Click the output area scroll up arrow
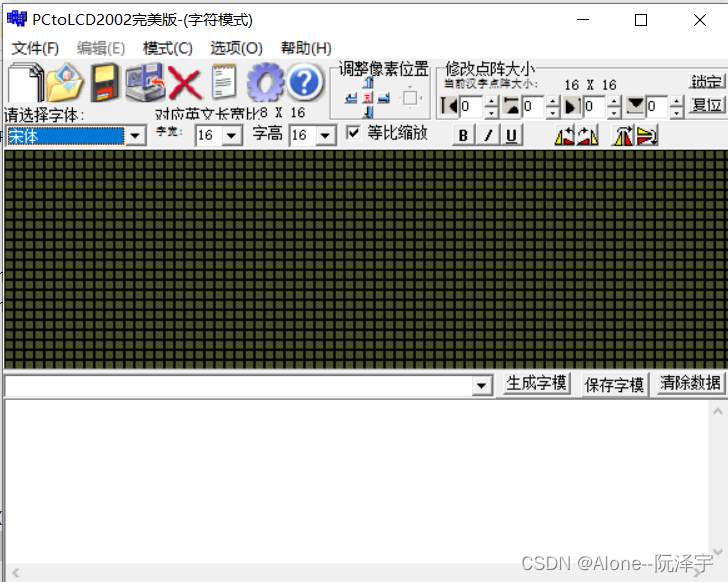Screen dimensions: 728x582 point(717,411)
